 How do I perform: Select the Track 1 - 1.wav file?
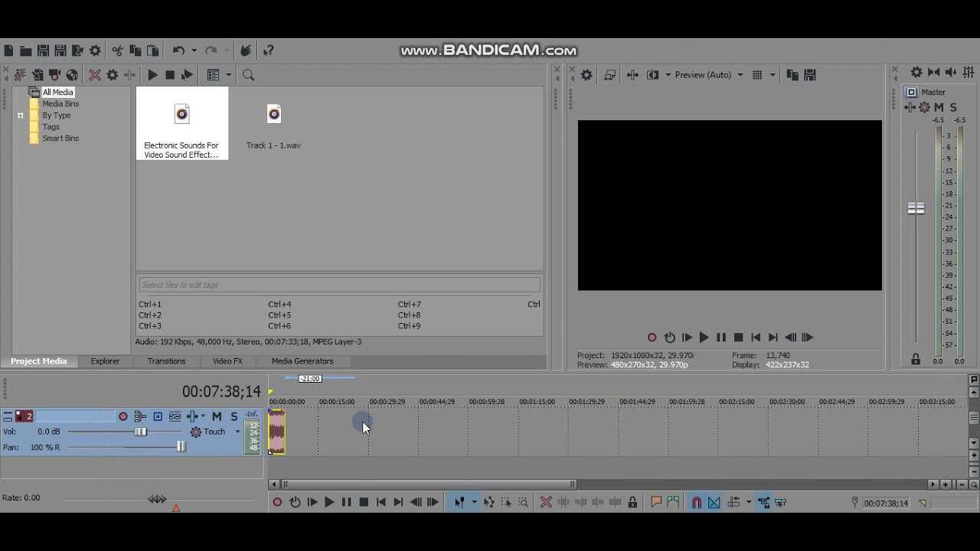coord(273,126)
